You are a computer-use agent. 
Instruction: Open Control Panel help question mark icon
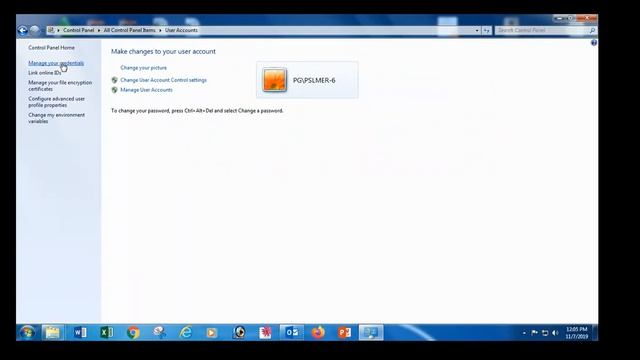[x=594, y=43]
